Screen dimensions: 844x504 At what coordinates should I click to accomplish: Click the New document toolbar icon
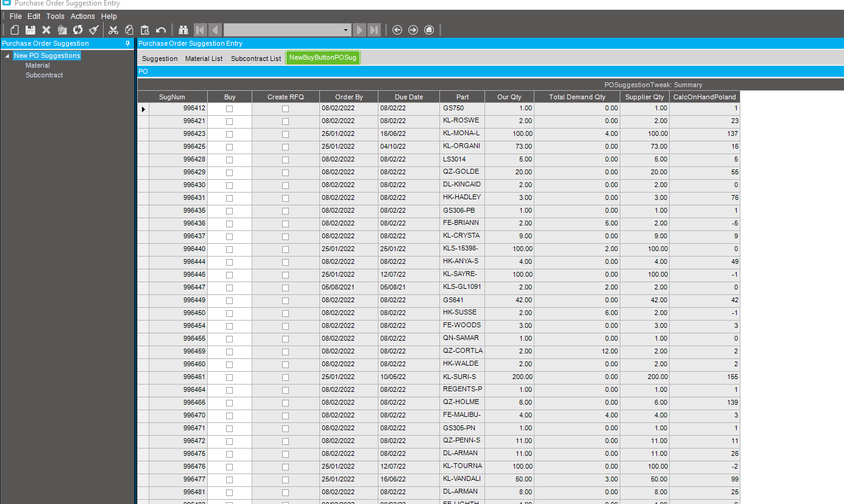[15, 30]
